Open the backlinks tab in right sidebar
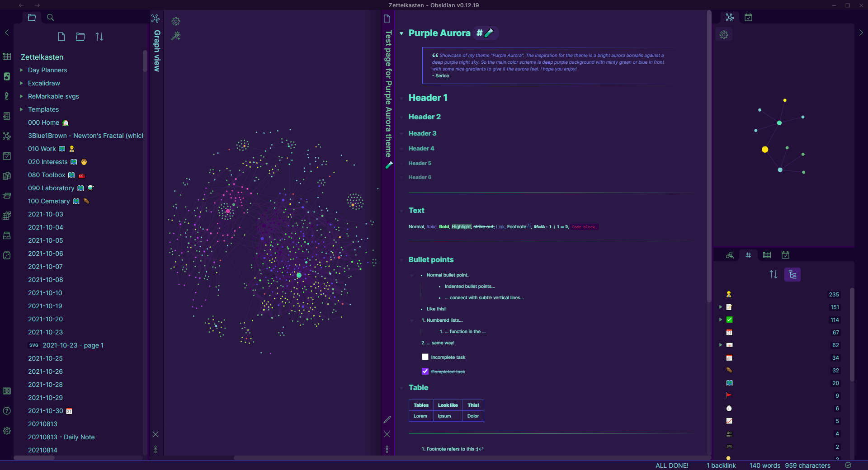 730,255
